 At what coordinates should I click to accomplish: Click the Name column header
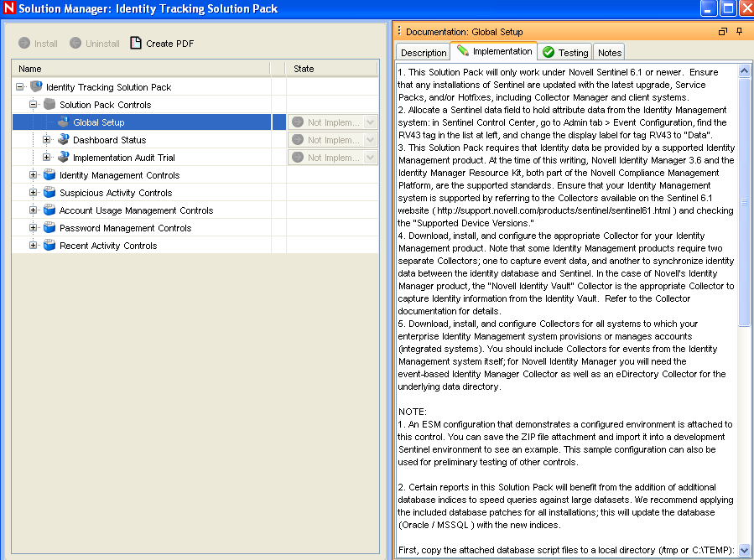(x=141, y=69)
